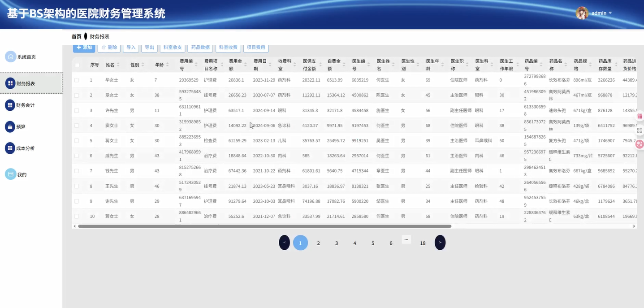Click the 导入 import button
Image resolution: width=644 pixels, height=308 pixels.
click(x=131, y=48)
